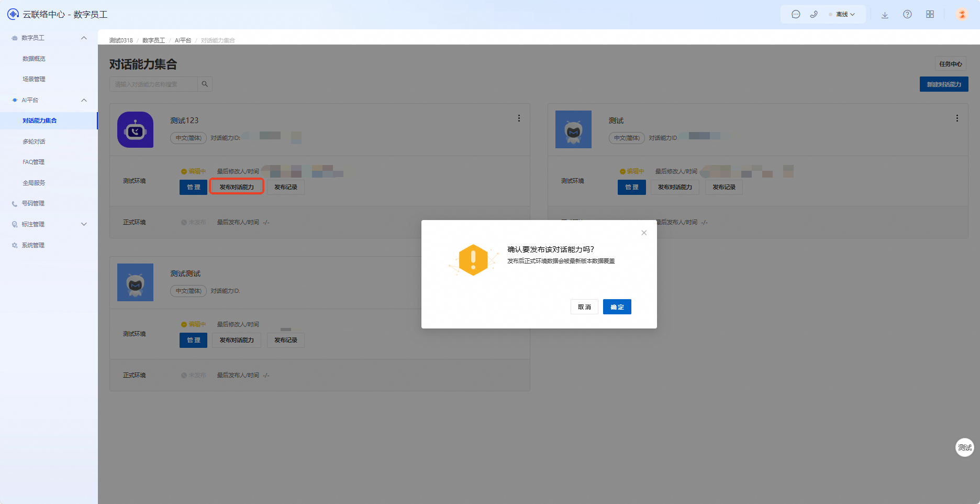Click the 测试 card robot avatar thumbnail

(x=573, y=129)
